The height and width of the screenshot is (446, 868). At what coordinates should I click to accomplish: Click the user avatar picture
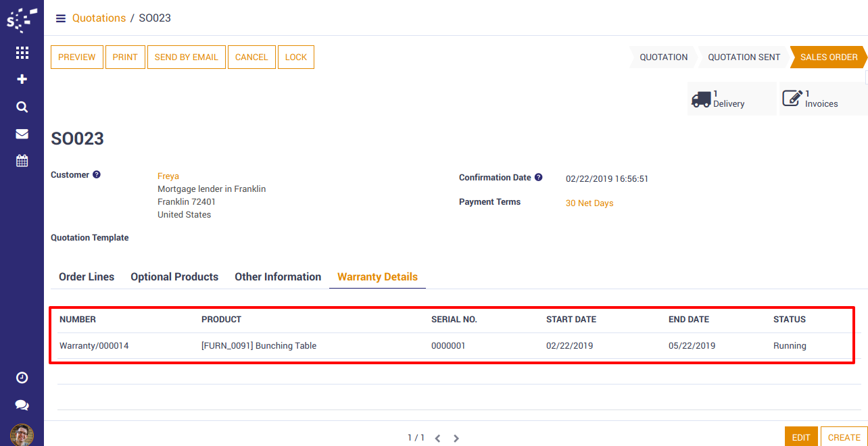point(22,435)
